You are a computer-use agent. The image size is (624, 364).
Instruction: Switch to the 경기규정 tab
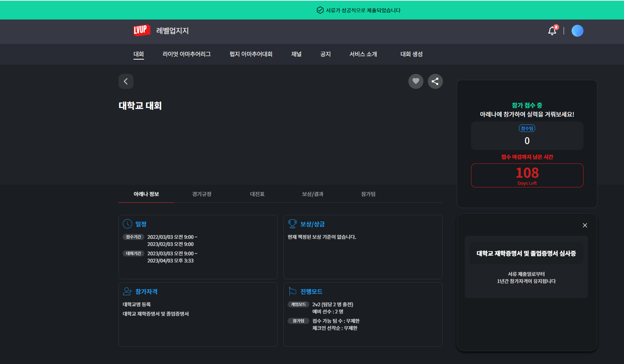(x=202, y=194)
